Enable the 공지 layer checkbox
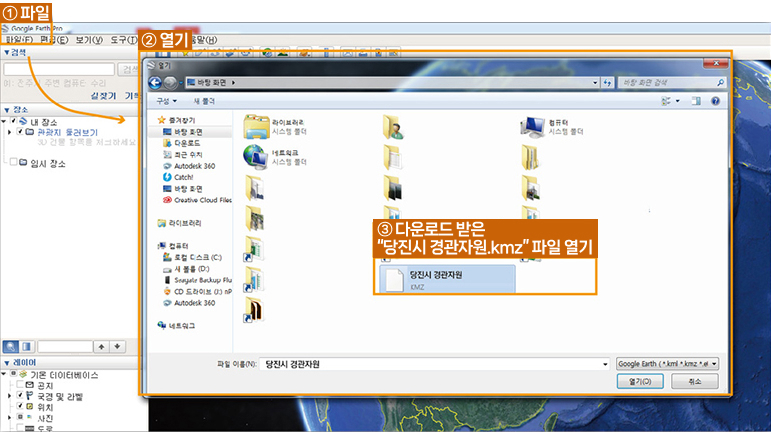The height and width of the screenshot is (432, 771). tap(20, 385)
